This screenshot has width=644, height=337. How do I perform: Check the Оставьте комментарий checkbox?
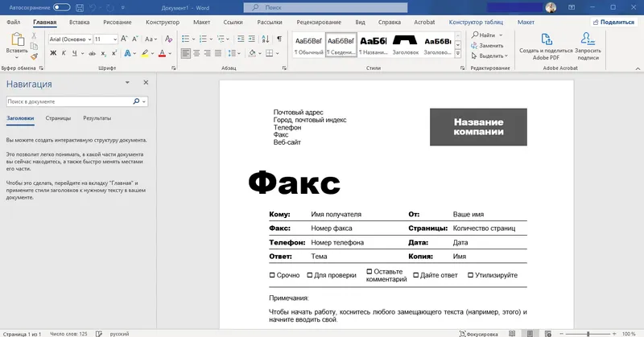tap(369, 271)
